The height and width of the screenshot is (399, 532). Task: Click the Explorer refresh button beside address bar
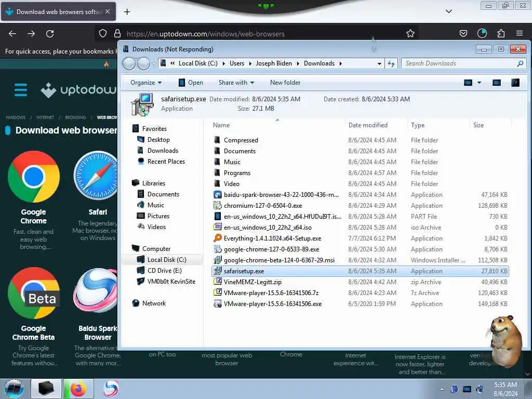pos(391,63)
